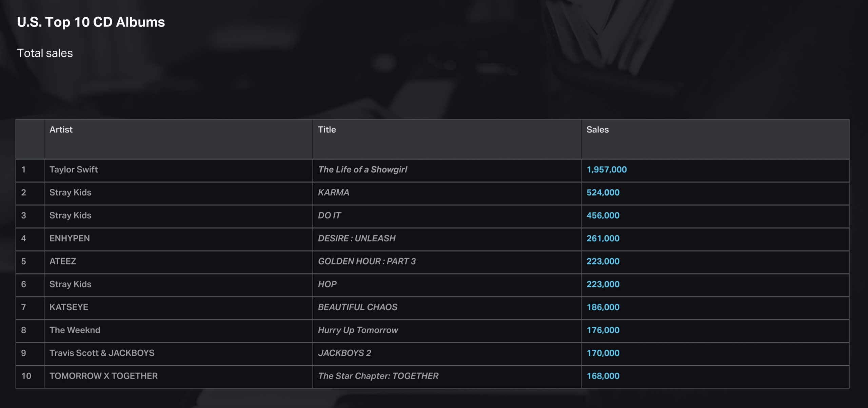Click the Sales column header
The image size is (868, 408).
point(597,130)
